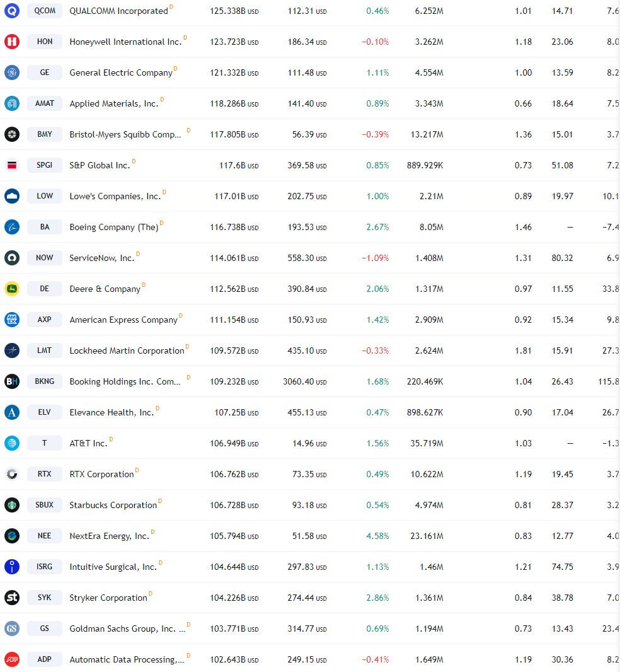The height and width of the screenshot is (672, 620).
Task: Open Boeing Company (The) link
Action: click(114, 227)
